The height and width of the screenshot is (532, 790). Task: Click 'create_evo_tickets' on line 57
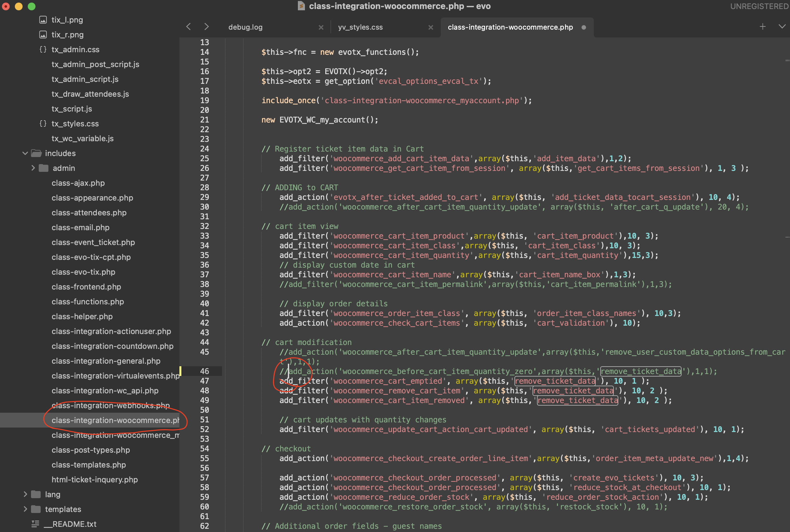coord(614,478)
